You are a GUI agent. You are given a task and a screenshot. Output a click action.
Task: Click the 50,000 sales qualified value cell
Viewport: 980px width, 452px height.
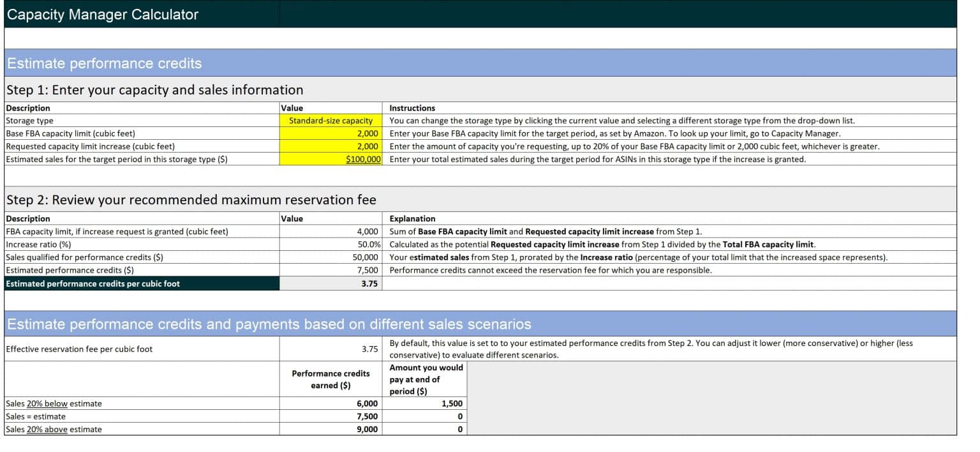click(x=330, y=257)
